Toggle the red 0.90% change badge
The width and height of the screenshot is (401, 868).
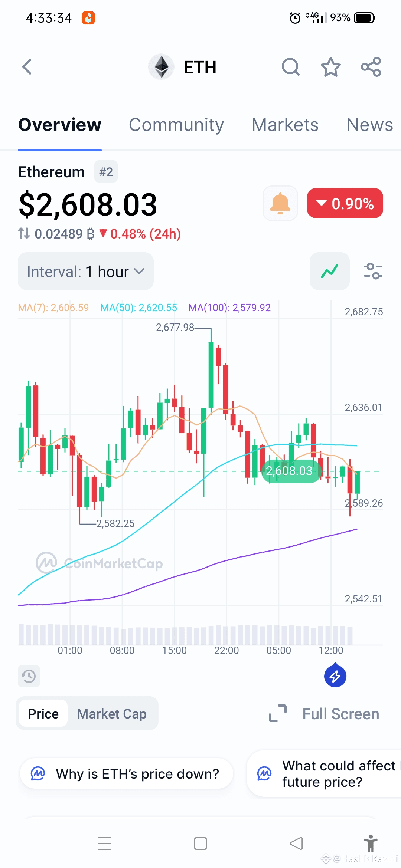[x=345, y=203]
